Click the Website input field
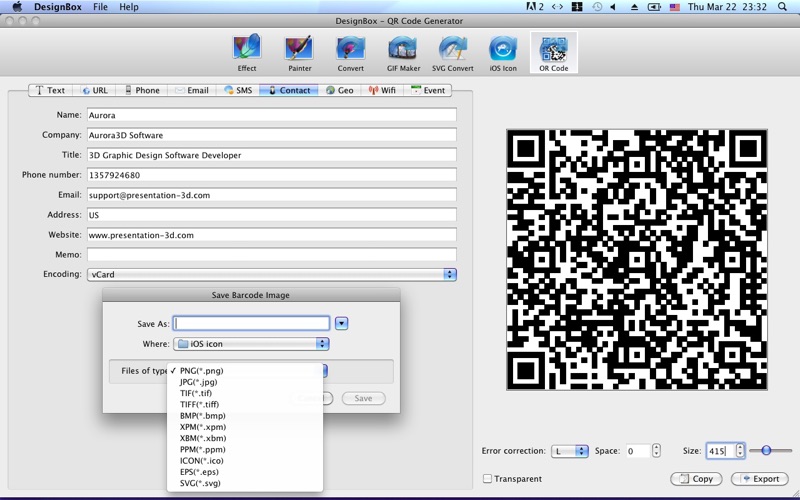Screen dimensions: 800x500 pos(272,235)
